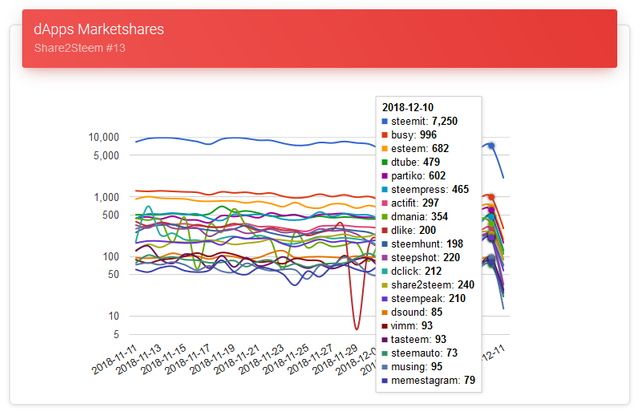This screenshot has width=640, height=416.
Task: Click the dtube green legend swatch
Action: pyautogui.click(x=384, y=162)
